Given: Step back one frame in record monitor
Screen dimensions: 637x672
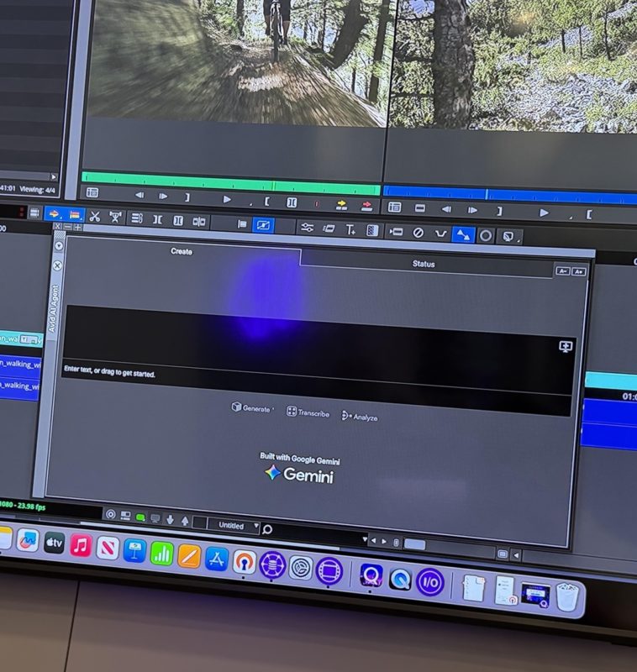Looking at the screenshot, I should pos(446,209).
